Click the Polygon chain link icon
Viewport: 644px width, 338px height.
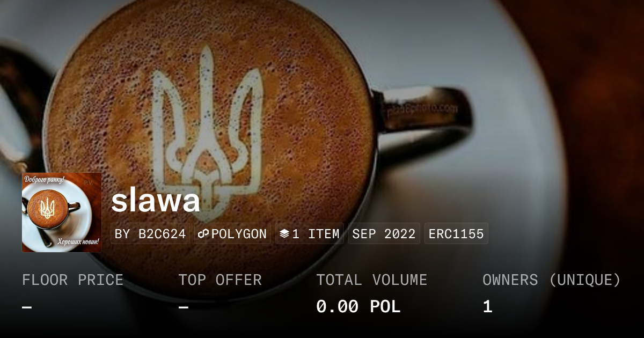click(203, 234)
